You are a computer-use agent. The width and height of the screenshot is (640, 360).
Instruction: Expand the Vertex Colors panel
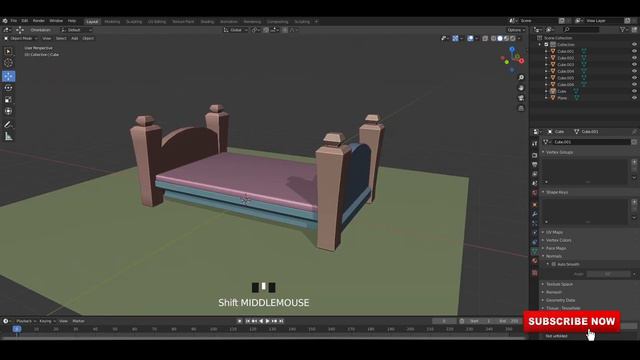click(558, 240)
